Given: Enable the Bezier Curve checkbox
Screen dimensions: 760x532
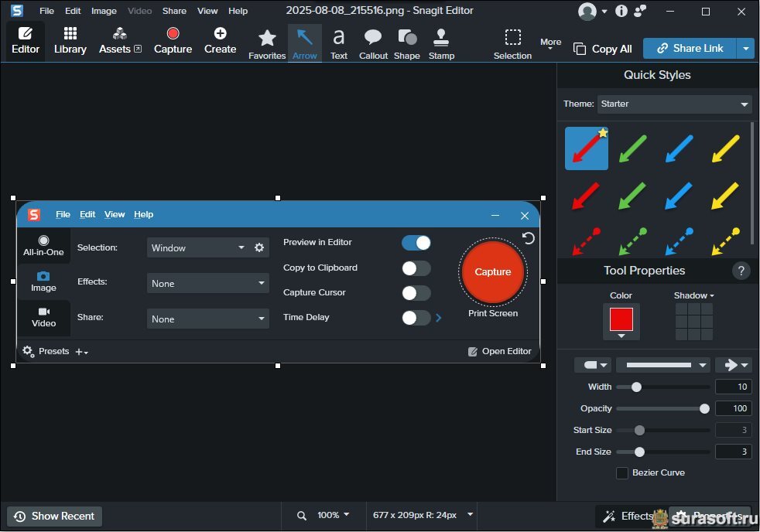Looking at the screenshot, I should tap(622, 472).
